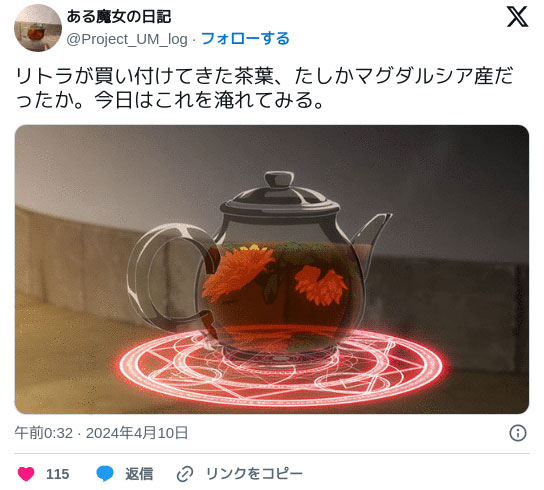The height and width of the screenshot is (490, 544).
Task: Click the teapot's glass handle
Action: [172, 277]
